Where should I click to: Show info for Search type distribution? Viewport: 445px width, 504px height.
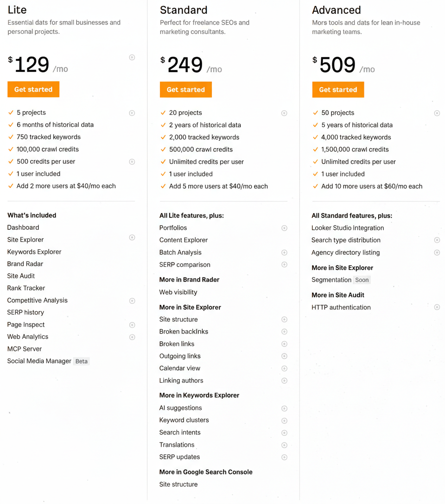pos(437,240)
